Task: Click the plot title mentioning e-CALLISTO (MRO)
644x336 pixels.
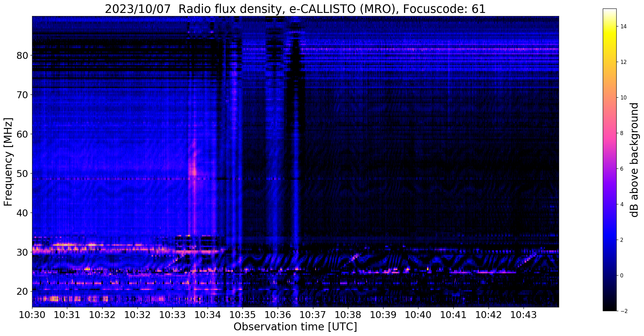Action: (295, 9)
